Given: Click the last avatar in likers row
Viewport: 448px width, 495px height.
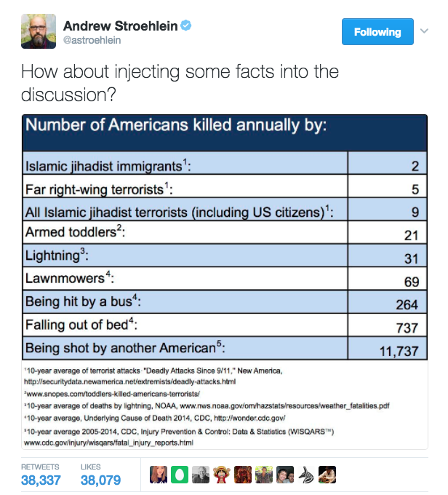Looking at the screenshot, I should (328, 474).
